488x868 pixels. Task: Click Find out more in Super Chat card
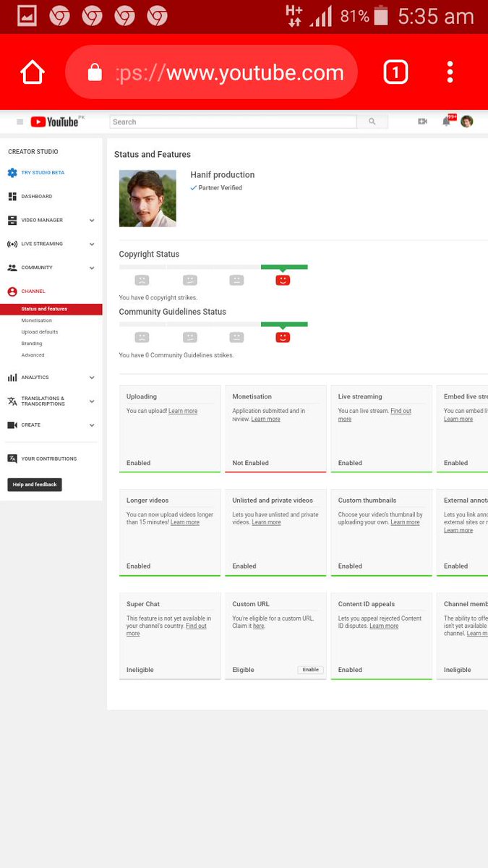click(x=166, y=629)
